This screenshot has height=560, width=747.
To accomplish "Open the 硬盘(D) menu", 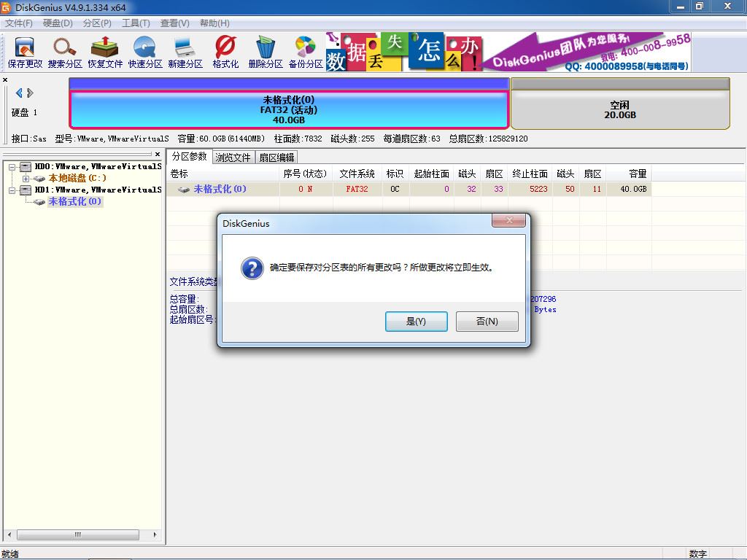I will (x=58, y=23).
